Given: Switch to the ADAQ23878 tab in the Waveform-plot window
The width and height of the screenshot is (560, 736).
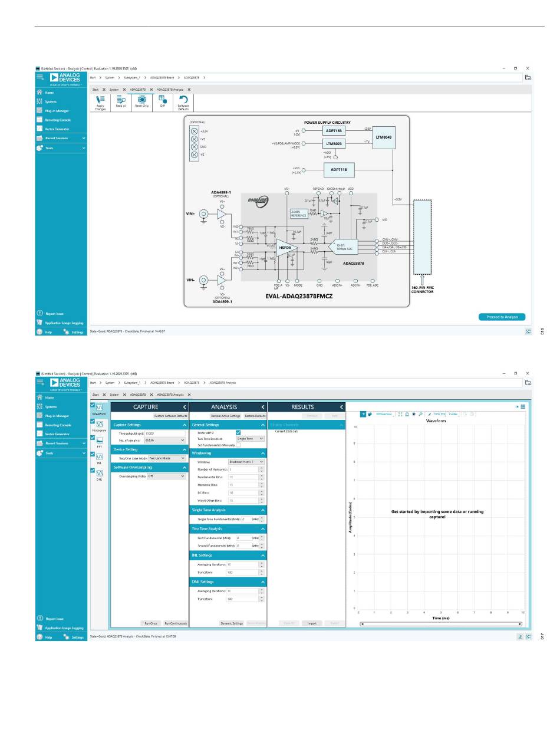Looking at the screenshot, I should click(138, 394).
